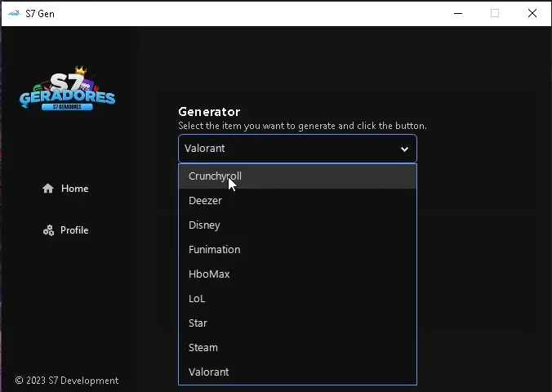Open the Home page label

pyautogui.click(x=74, y=189)
